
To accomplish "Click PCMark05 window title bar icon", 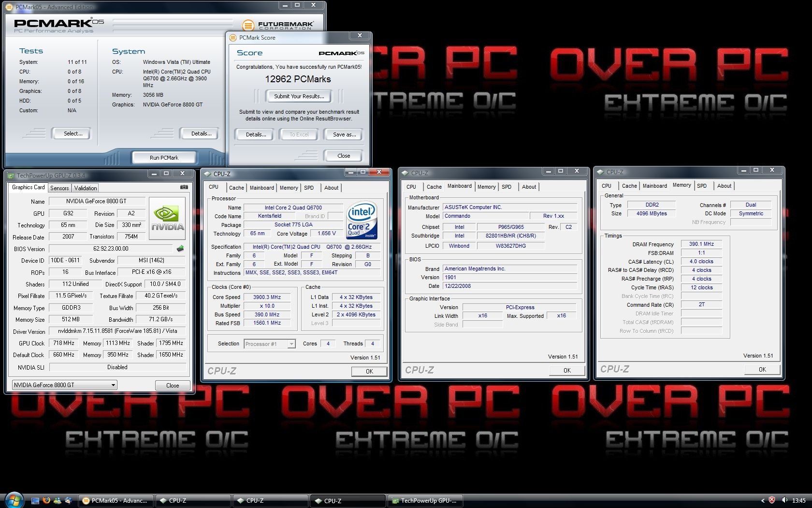I will (10, 7).
